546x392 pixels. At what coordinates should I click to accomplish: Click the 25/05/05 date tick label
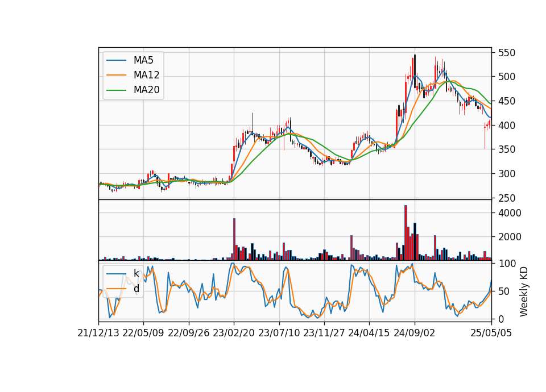click(491, 333)
